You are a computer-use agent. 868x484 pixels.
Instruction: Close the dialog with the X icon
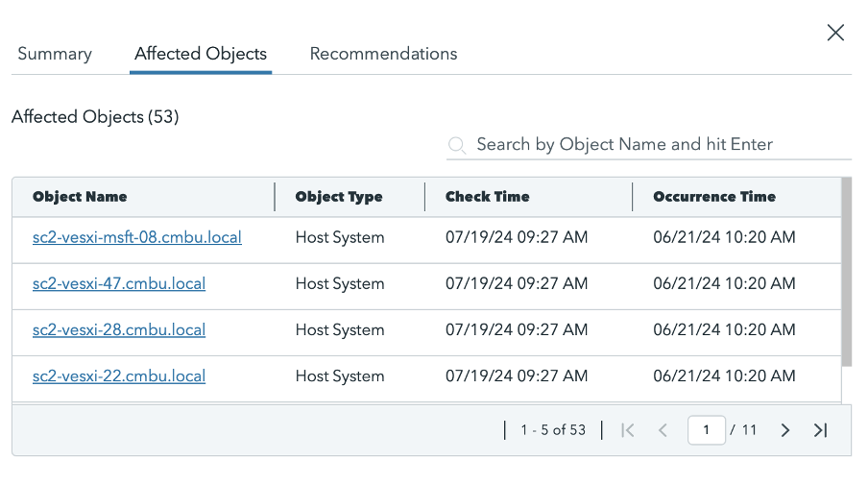[835, 33]
